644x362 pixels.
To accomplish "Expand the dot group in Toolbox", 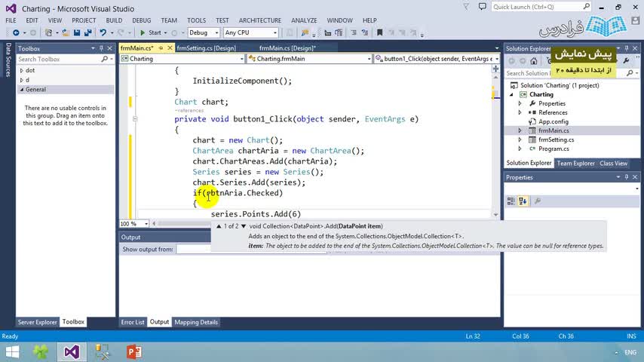I will [22, 70].
